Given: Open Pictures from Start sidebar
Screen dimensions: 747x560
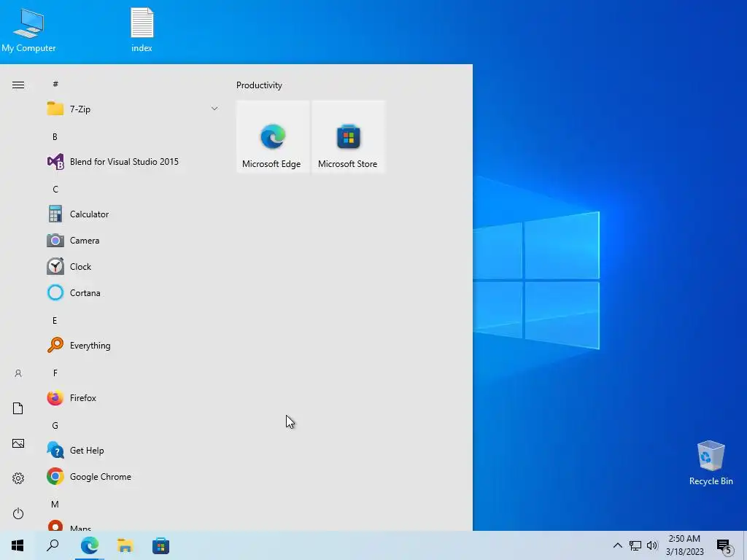Looking at the screenshot, I should coord(18,443).
